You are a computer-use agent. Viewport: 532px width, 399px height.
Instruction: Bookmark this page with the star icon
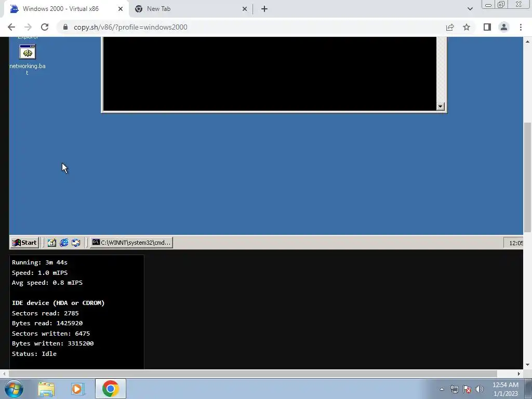(x=467, y=27)
